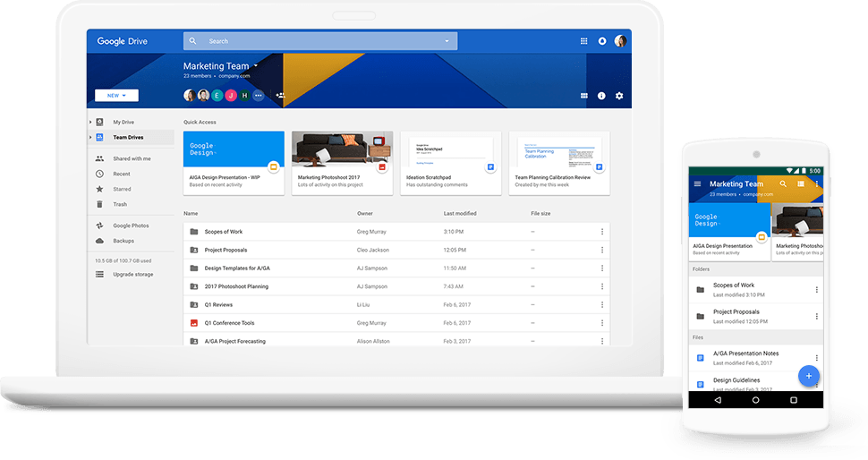The image size is (868, 460).
Task: Click the NEW button
Action: point(116,95)
